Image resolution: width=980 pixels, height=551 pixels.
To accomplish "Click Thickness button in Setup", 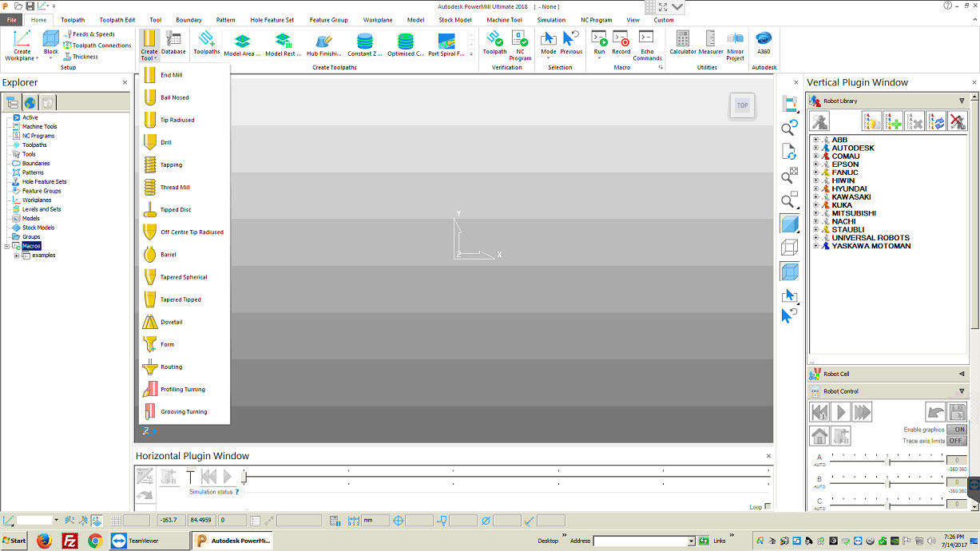I will (x=81, y=57).
